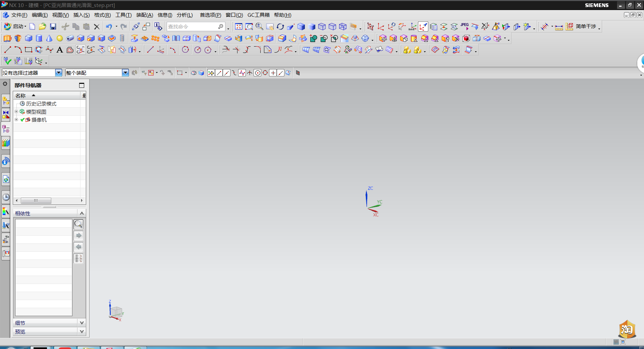Click the Cone primitive icon
This screenshot has height=349, width=644.
pyautogui.click(x=49, y=39)
